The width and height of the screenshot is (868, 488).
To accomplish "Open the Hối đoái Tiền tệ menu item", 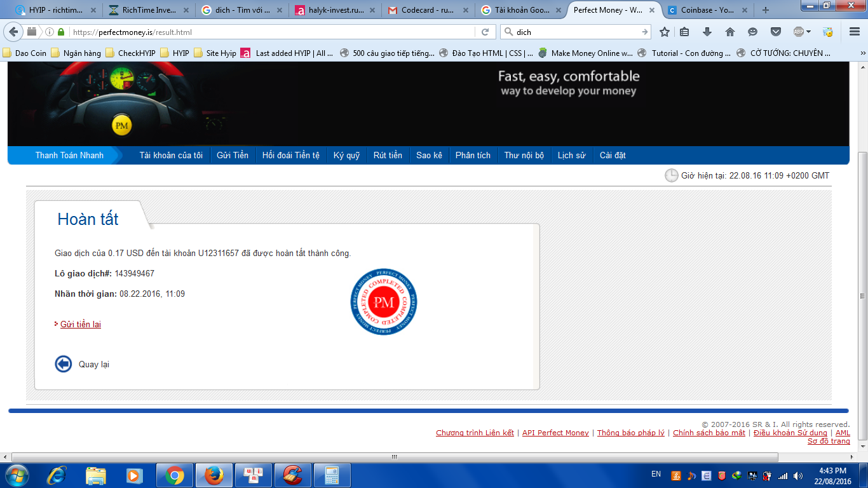I will pos(291,155).
